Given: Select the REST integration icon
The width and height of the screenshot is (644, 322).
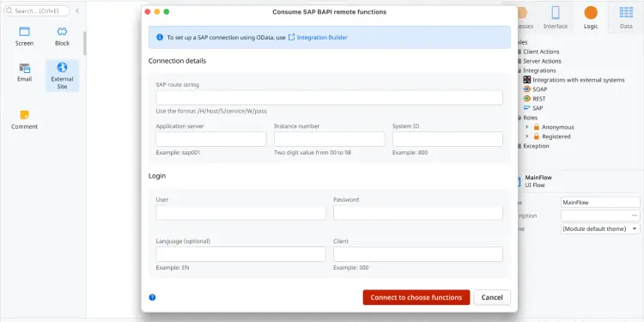Looking at the screenshot, I should tap(527, 99).
